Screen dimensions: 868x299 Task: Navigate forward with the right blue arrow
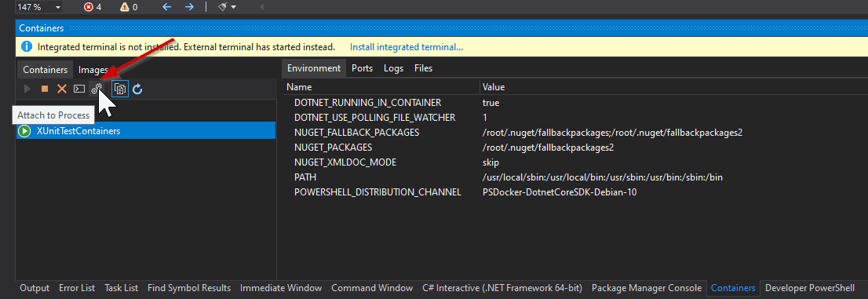pos(189,6)
